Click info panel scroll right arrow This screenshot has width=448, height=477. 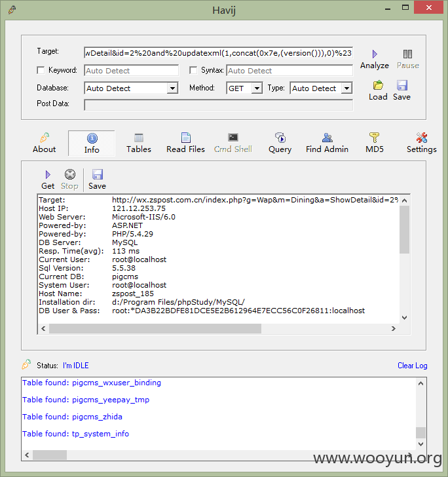coord(394,328)
